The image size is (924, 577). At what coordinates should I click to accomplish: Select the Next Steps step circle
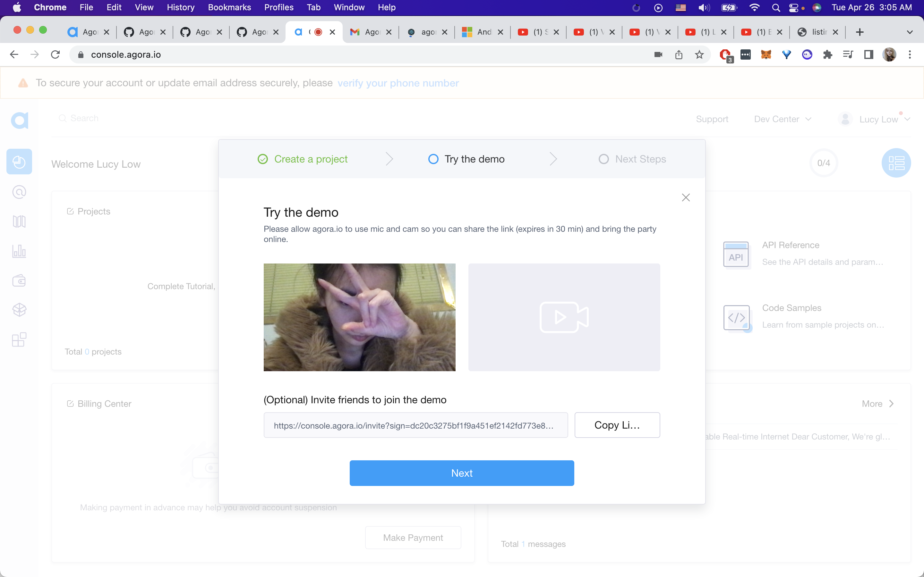pyautogui.click(x=603, y=159)
